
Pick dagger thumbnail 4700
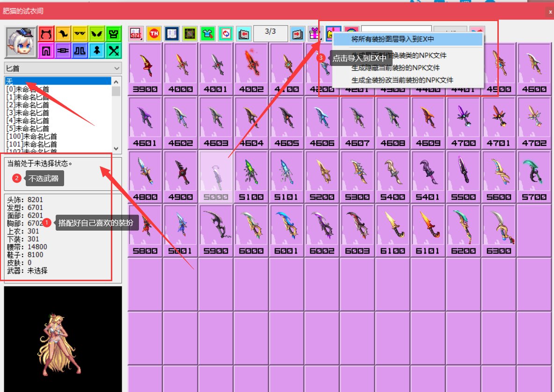(463, 123)
